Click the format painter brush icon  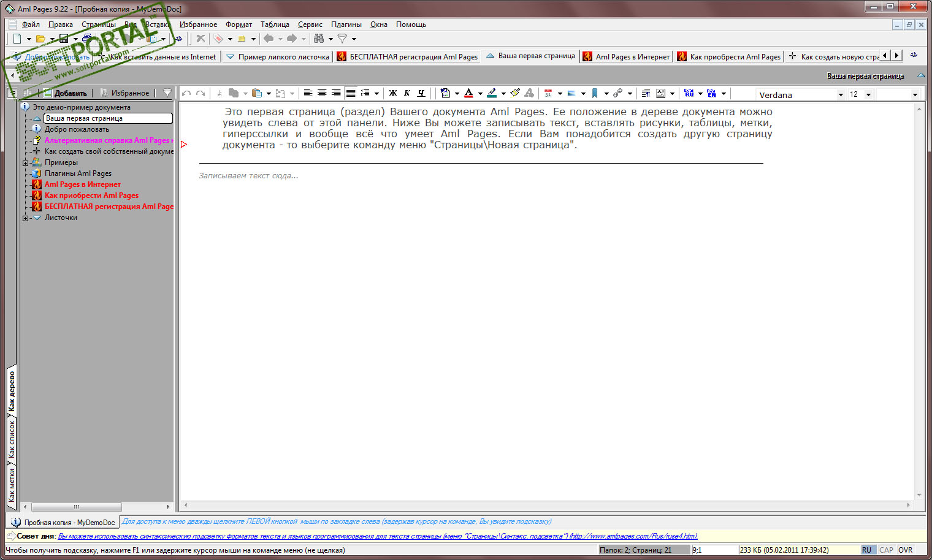tap(515, 93)
